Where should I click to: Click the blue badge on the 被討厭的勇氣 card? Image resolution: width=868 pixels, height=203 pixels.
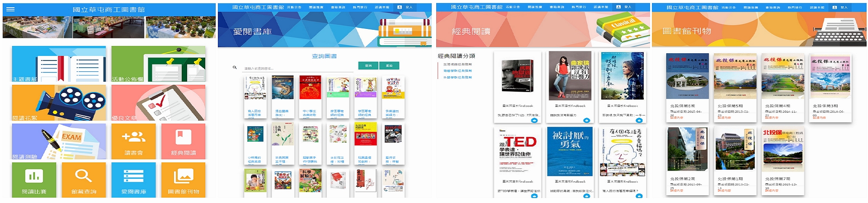coord(586,196)
